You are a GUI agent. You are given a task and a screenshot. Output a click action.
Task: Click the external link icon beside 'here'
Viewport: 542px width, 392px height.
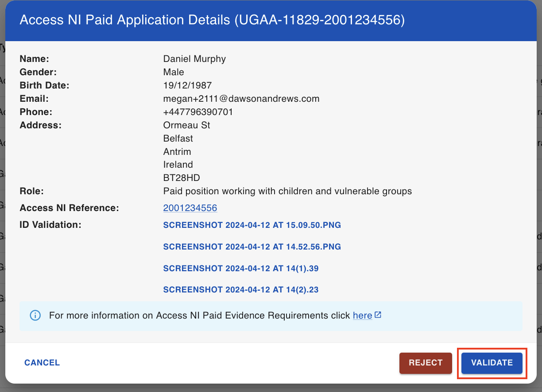pyautogui.click(x=378, y=315)
